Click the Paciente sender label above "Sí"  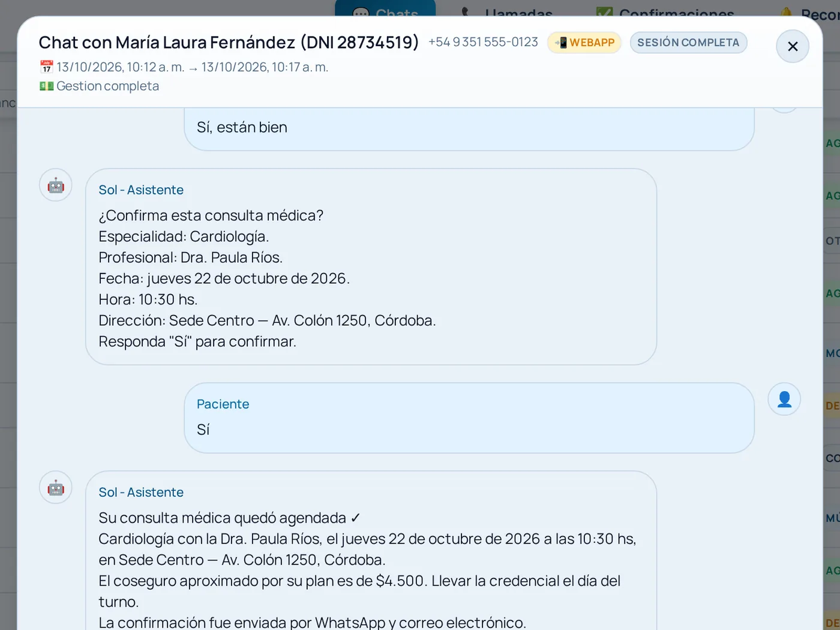223,404
